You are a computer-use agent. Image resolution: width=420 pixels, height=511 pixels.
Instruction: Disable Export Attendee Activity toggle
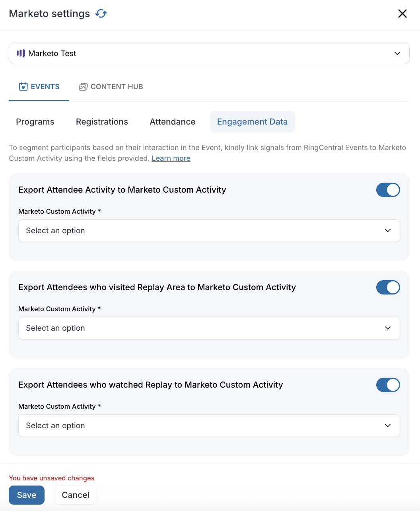pos(388,190)
